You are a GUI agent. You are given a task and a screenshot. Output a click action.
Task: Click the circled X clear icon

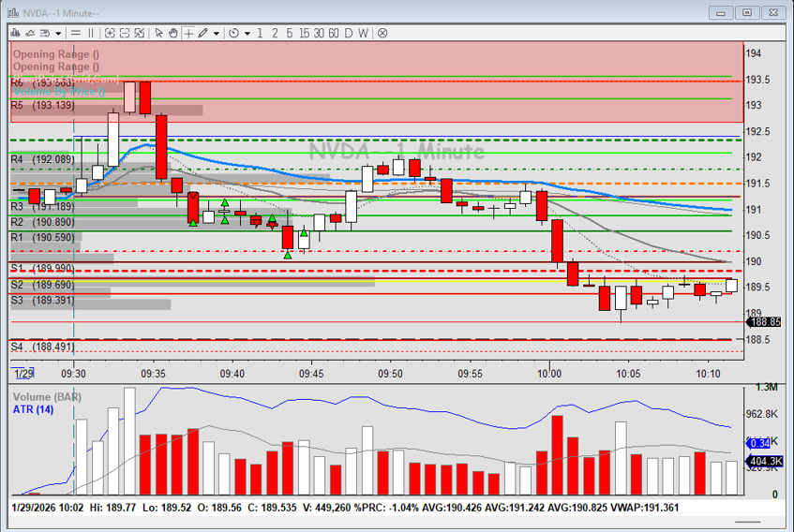[x=382, y=34]
